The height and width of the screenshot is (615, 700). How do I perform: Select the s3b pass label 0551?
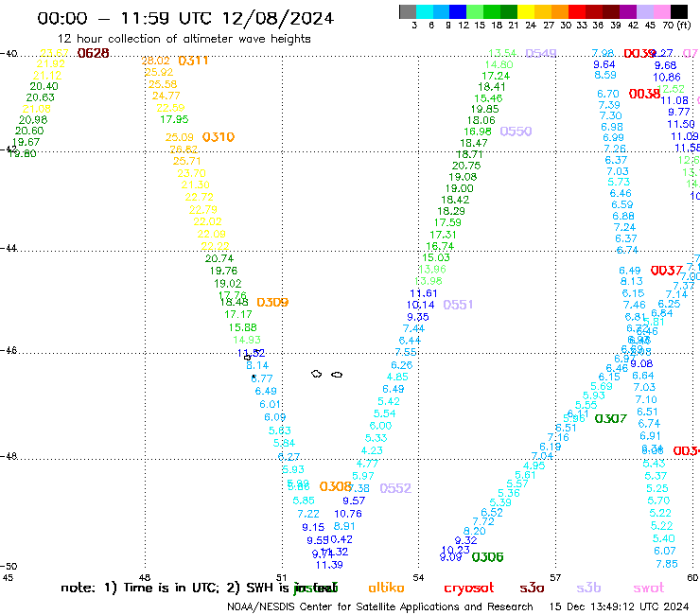(x=458, y=305)
